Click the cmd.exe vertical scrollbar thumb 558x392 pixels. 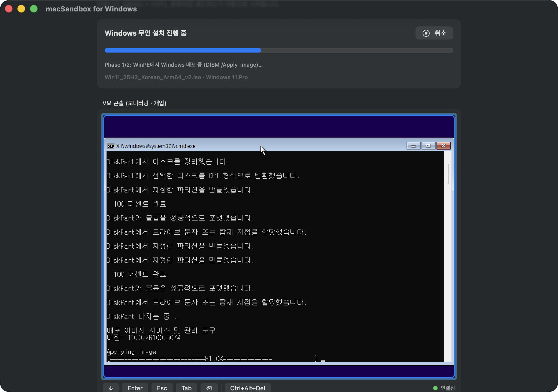coord(448,174)
